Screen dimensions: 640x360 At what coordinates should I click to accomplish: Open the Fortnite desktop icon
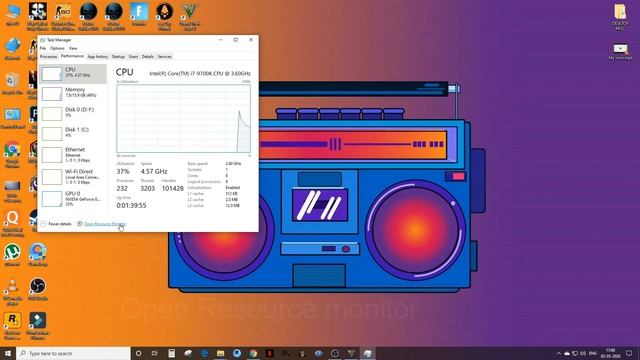coord(139,15)
